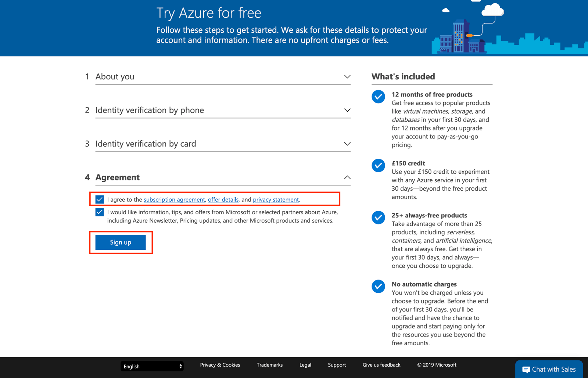Click Give us feedback in the footer

pos(381,365)
